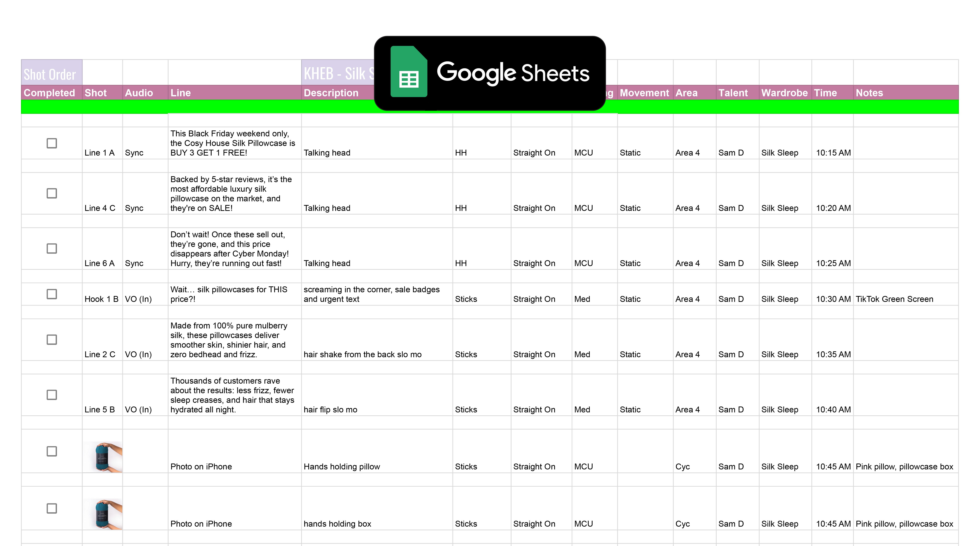Select the Shot Order title cell
This screenshot has width=980, height=546.
(51, 73)
